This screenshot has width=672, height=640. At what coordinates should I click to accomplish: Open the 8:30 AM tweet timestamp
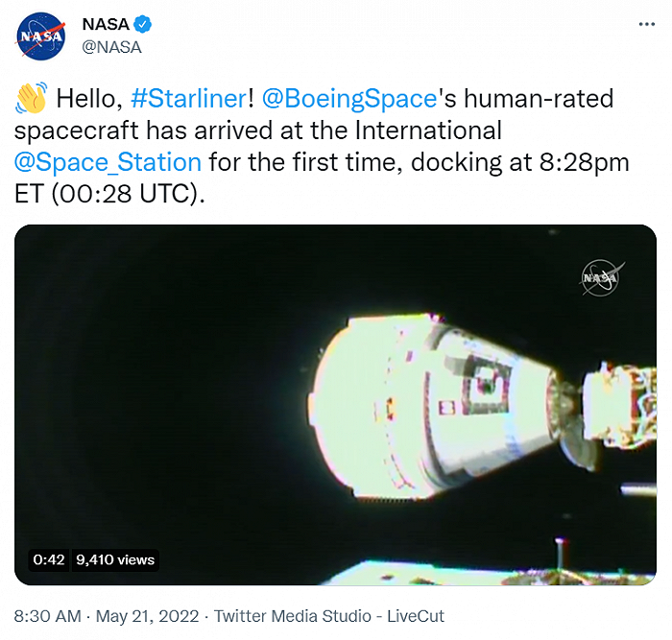pyautogui.click(x=48, y=616)
